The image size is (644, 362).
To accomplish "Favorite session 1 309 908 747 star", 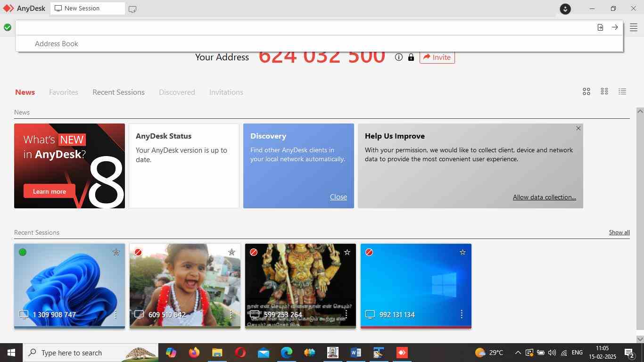I will click(x=116, y=252).
